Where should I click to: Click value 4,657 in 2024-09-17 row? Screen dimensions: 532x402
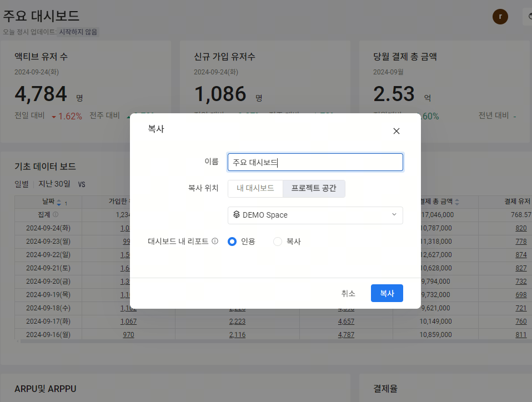(x=346, y=321)
